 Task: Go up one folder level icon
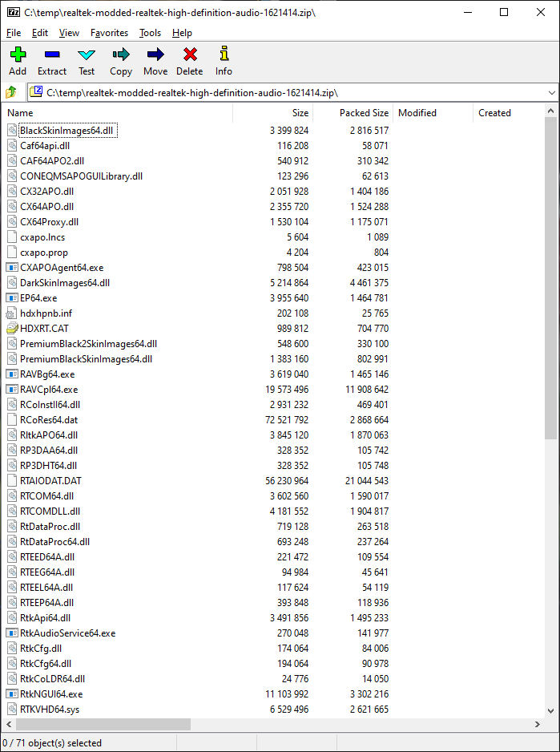pos(12,92)
